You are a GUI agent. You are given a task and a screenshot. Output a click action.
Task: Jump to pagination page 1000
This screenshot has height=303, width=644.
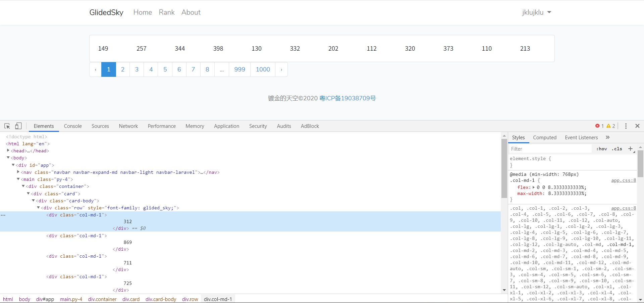(x=263, y=69)
